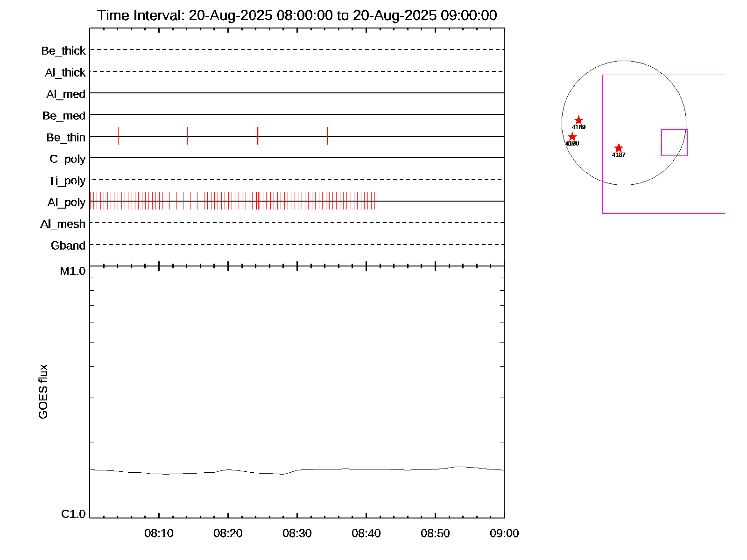Viewport: 747px width, 560px height.
Task: Click the last gray Be_thin marker near 08:34
Action: pyautogui.click(x=327, y=136)
